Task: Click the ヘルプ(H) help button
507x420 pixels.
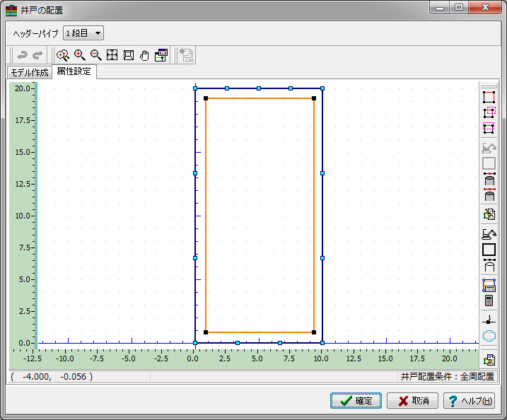Action: click(469, 401)
